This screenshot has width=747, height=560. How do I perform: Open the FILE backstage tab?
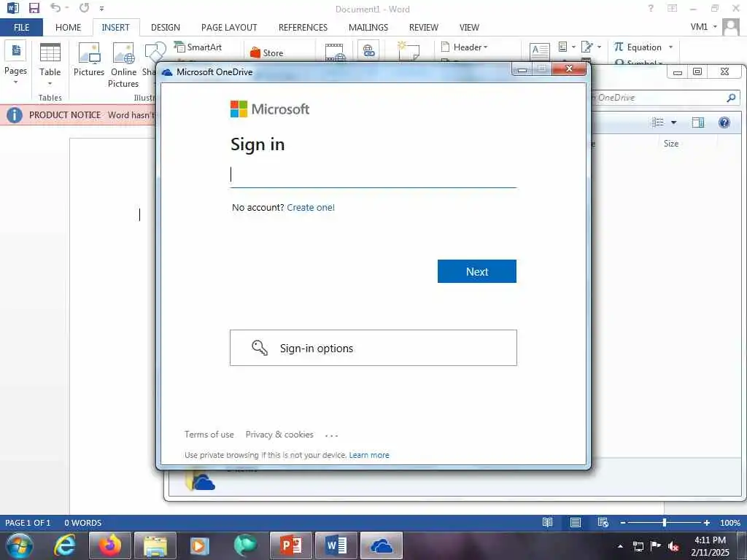pos(21,27)
